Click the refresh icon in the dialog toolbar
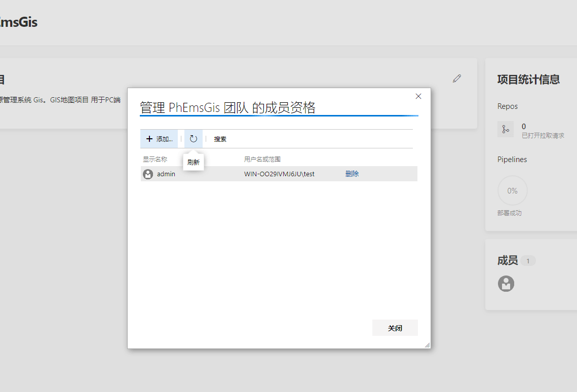Screen dimensions: 577x392 (x=194, y=139)
